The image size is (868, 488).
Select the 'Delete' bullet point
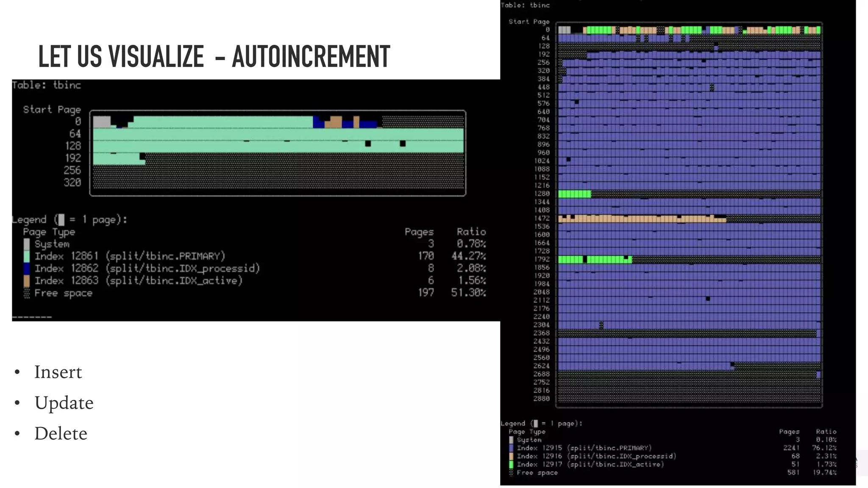(x=61, y=433)
